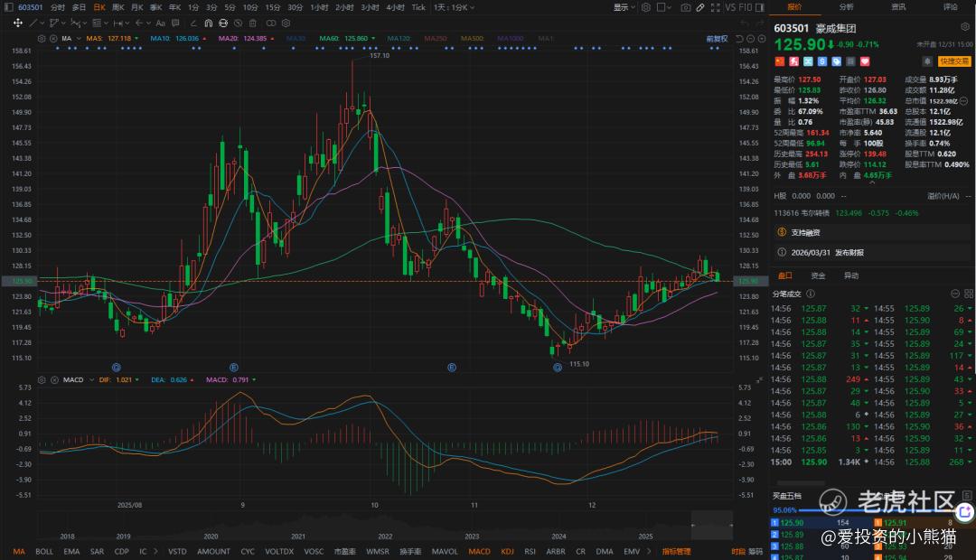Close the MA indicator with X icon
Screen dimensions: 976x560
click(x=53, y=39)
